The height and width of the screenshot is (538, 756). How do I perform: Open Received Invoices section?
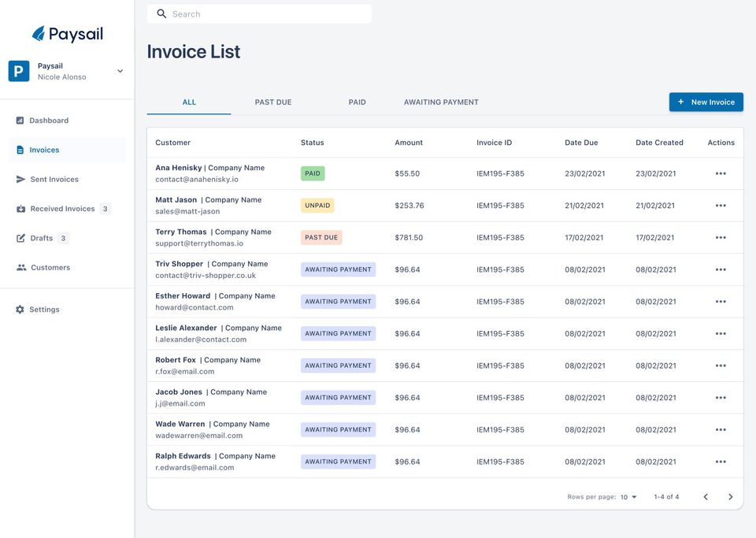point(63,209)
